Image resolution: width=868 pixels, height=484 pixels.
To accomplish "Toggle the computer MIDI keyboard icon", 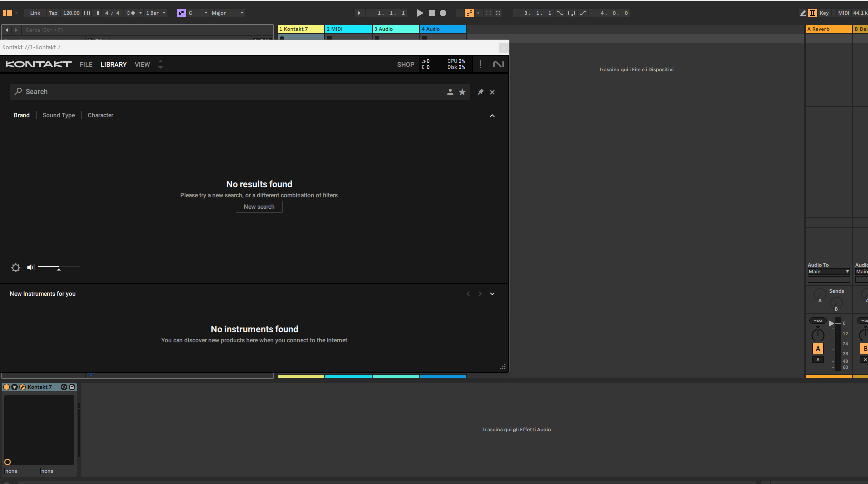I will [x=813, y=13].
